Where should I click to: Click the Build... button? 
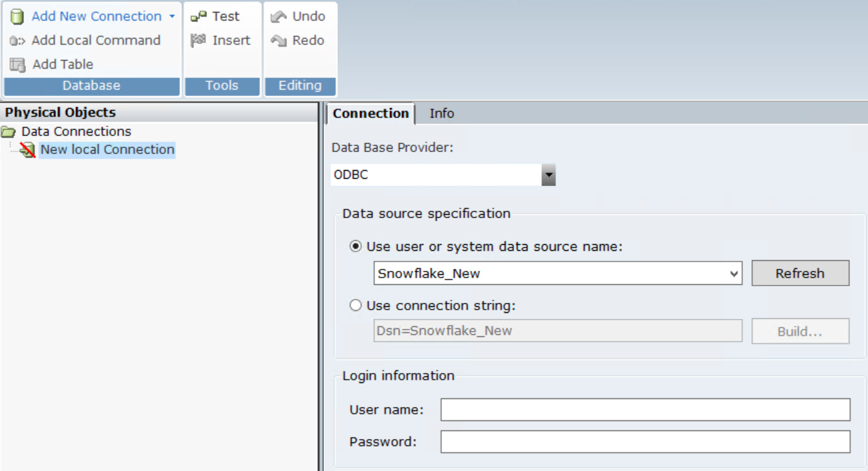point(800,332)
